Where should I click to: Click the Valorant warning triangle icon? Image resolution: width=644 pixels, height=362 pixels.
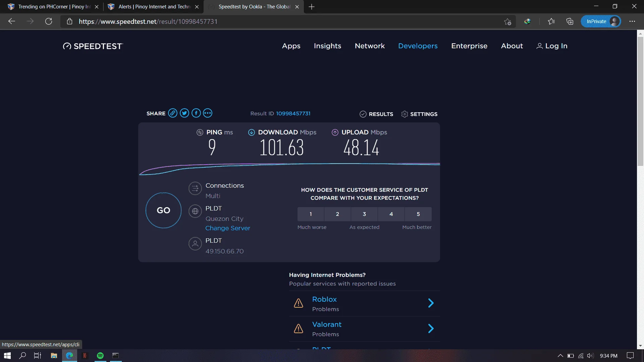pyautogui.click(x=299, y=328)
